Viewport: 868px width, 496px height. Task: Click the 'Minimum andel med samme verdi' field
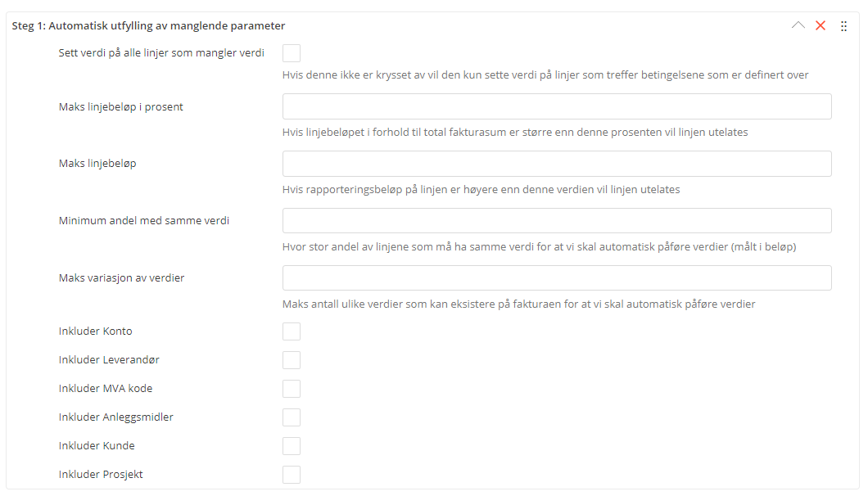(x=557, y=221)
